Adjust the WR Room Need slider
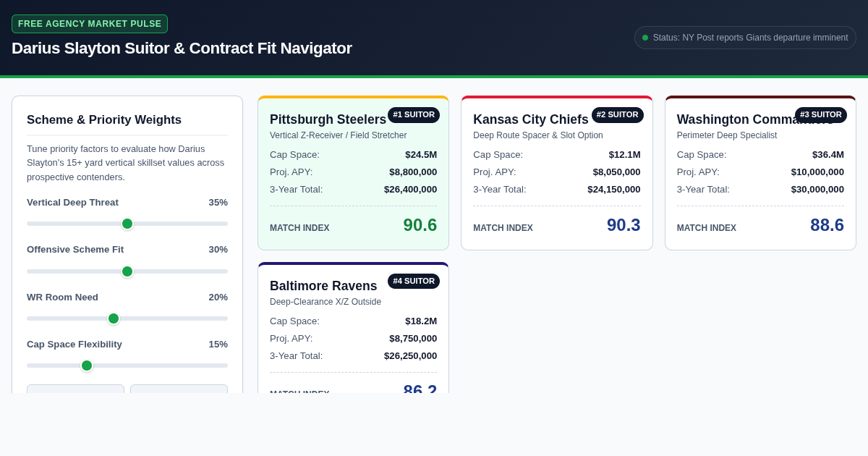Screen dimensions: 868x456 (x=127, y=318)
